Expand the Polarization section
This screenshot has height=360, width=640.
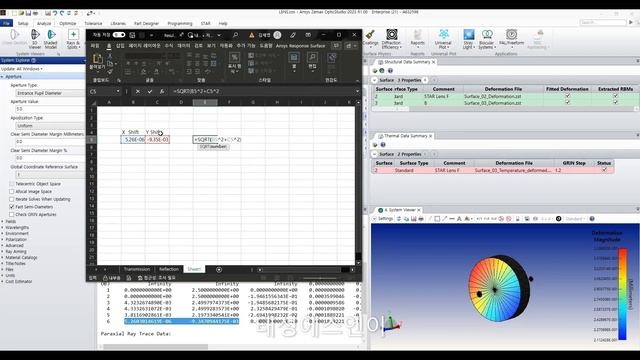[2, 240]
